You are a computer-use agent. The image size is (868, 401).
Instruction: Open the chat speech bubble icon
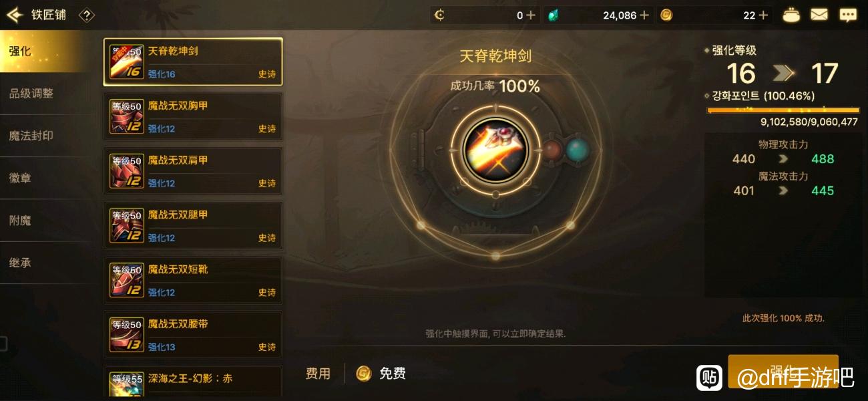pos(848,15)
